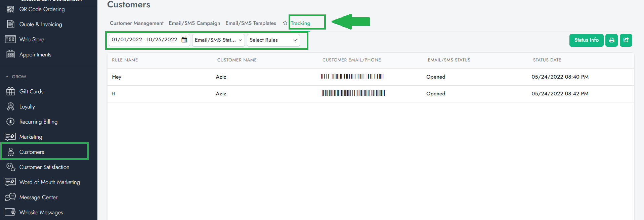Open Gift Cards from the sidebar

point(31,91)
